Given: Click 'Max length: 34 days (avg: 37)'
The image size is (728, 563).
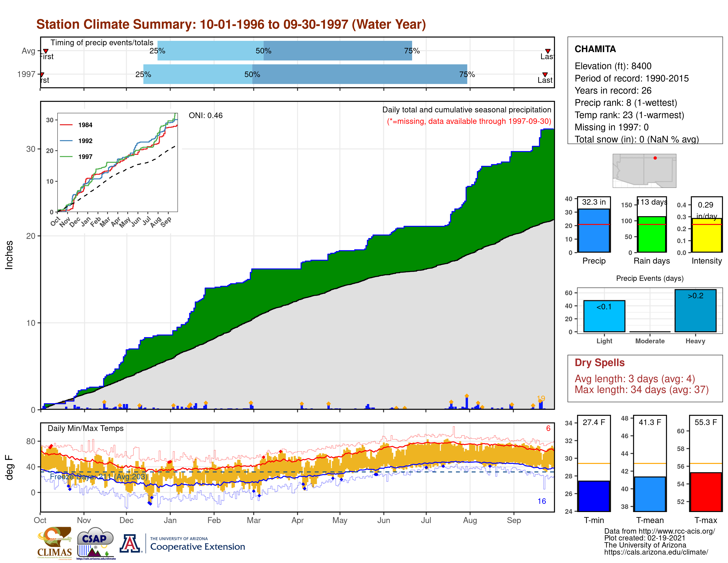Looking at the screenshot, I should click(642, 389).
